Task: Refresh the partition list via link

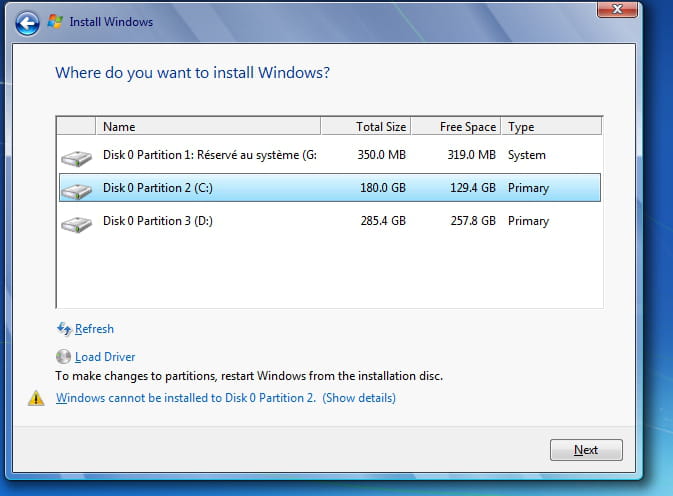Action: point(94,329)
